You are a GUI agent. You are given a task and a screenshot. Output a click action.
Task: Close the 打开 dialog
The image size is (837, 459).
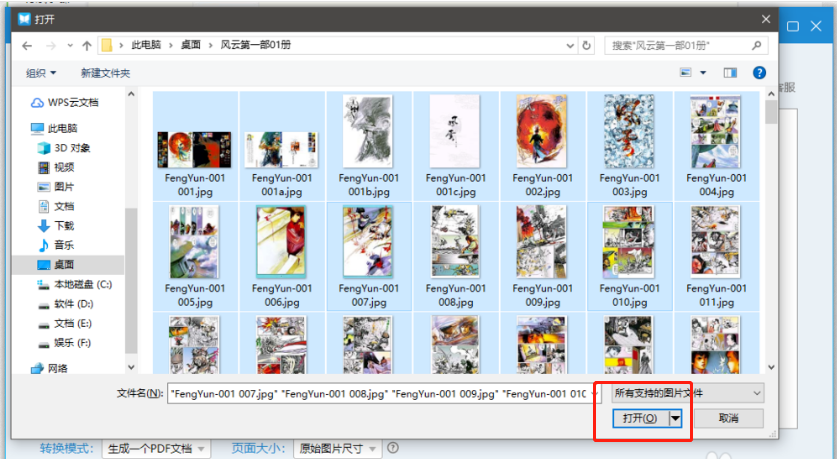pyautogui.click(x=766, y=19)
